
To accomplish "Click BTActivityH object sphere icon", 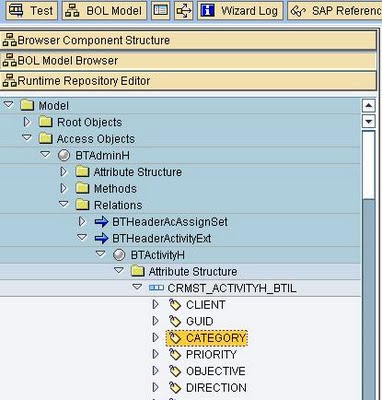I will [x=119, y=255].
